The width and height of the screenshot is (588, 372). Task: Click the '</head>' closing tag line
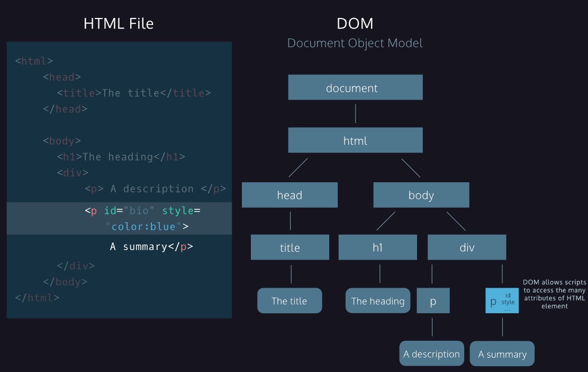point(65,109)
